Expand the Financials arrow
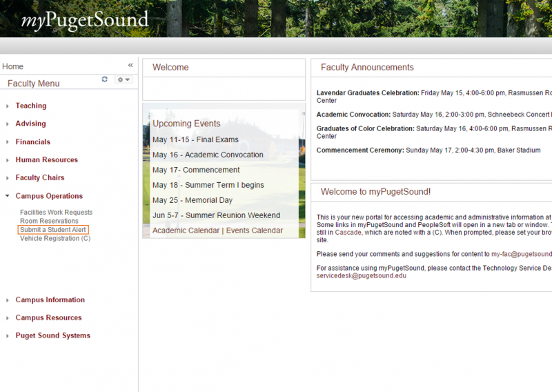 click(x=8, y=142)
